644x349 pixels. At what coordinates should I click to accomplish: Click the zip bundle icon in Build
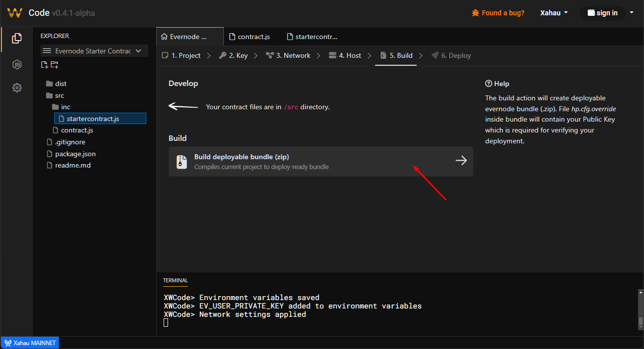(182, 162)
